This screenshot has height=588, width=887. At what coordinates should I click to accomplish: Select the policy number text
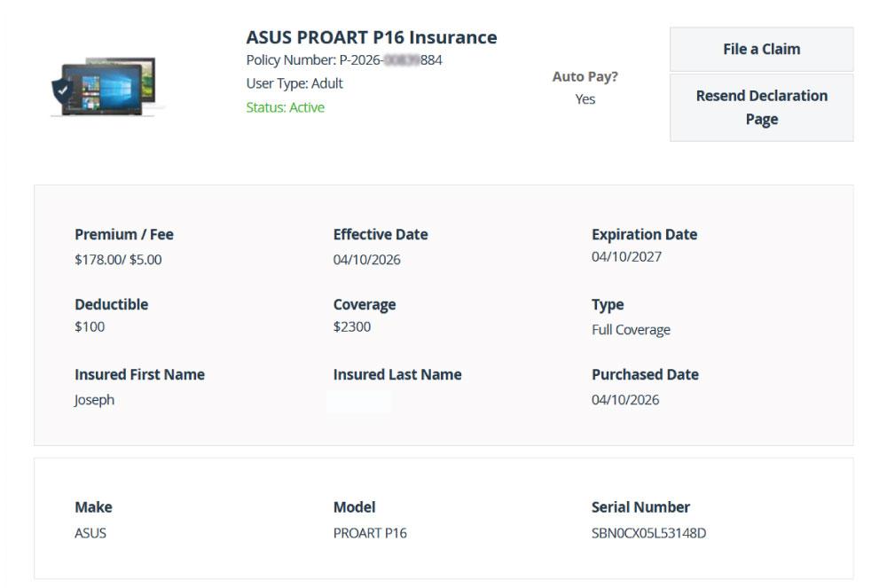(x=344, y=60)
